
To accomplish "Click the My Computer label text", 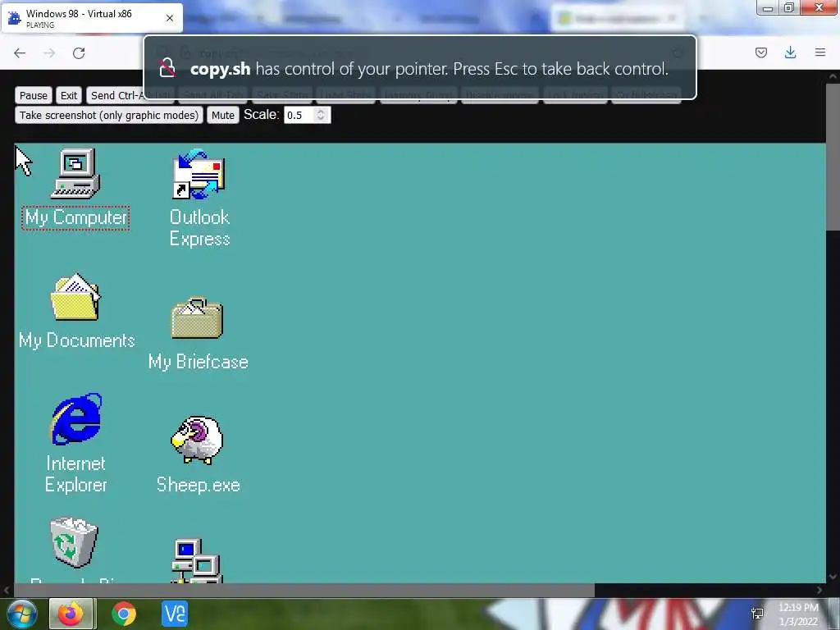I will tap(75, 218).
